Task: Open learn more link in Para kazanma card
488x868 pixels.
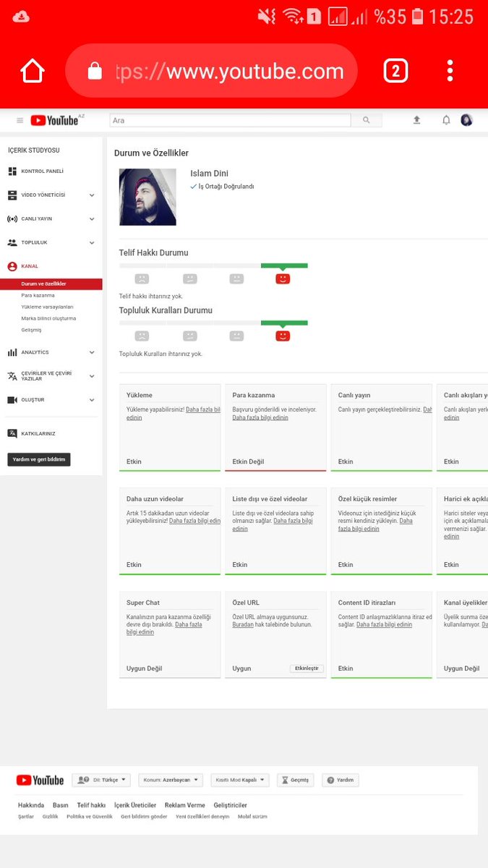Action: click(260, 417)
